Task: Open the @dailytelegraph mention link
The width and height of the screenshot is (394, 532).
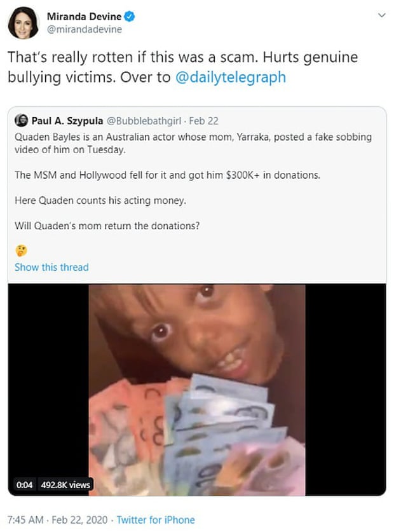Action: pos(231,77)
